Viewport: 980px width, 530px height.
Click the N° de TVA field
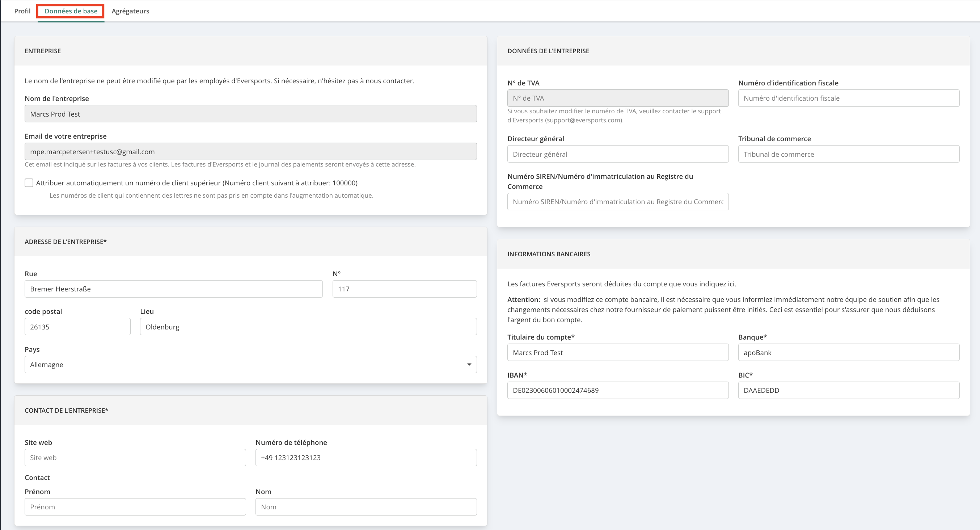[618, 98]
